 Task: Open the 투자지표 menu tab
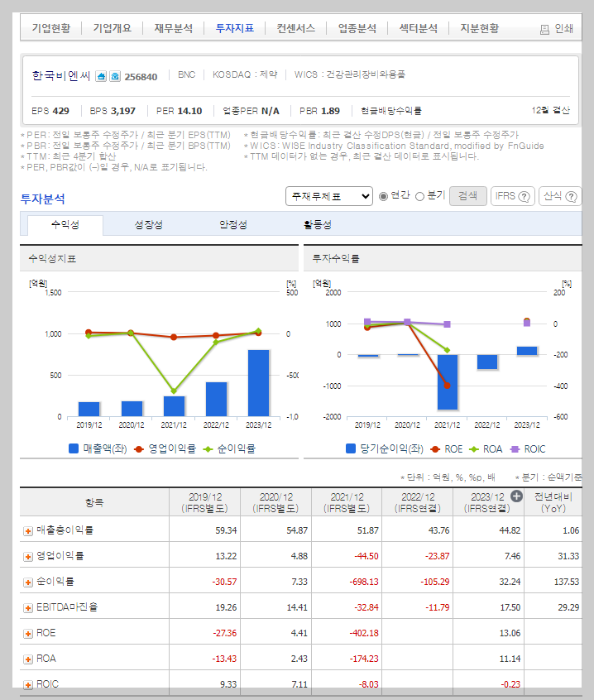coord(234,28)
